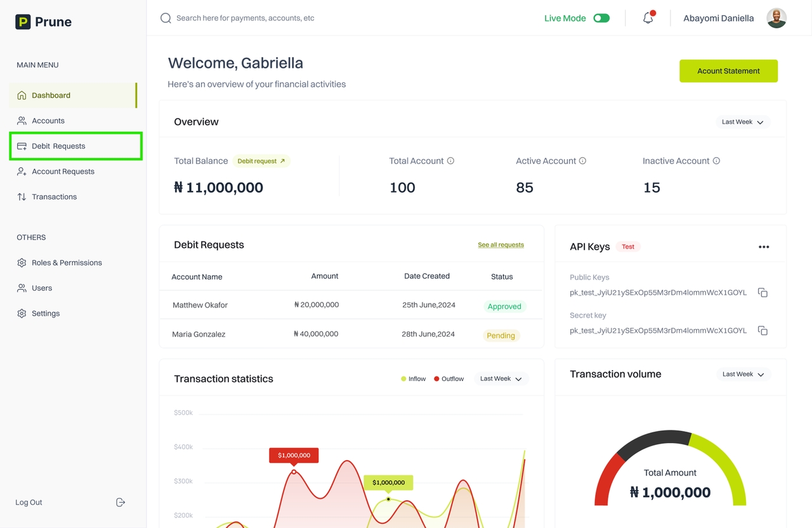Screen dimensions: 812x528
Task: Toggle the Outflow legend series
Action: pyautogui.click(x=449, y=379)
